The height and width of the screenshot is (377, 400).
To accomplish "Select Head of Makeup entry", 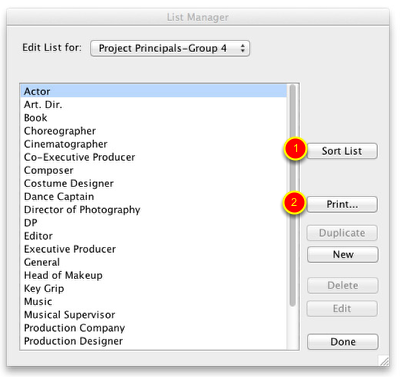I will point(154,275).
